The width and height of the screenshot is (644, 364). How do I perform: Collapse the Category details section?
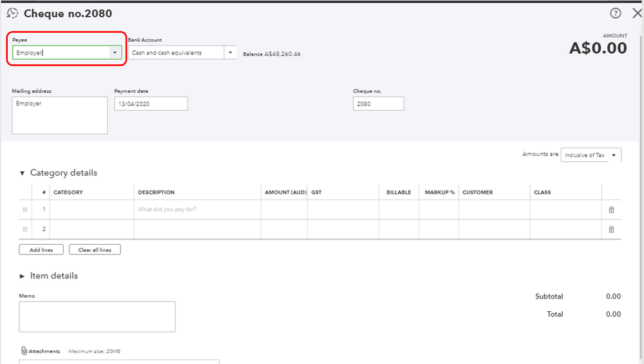23,173
